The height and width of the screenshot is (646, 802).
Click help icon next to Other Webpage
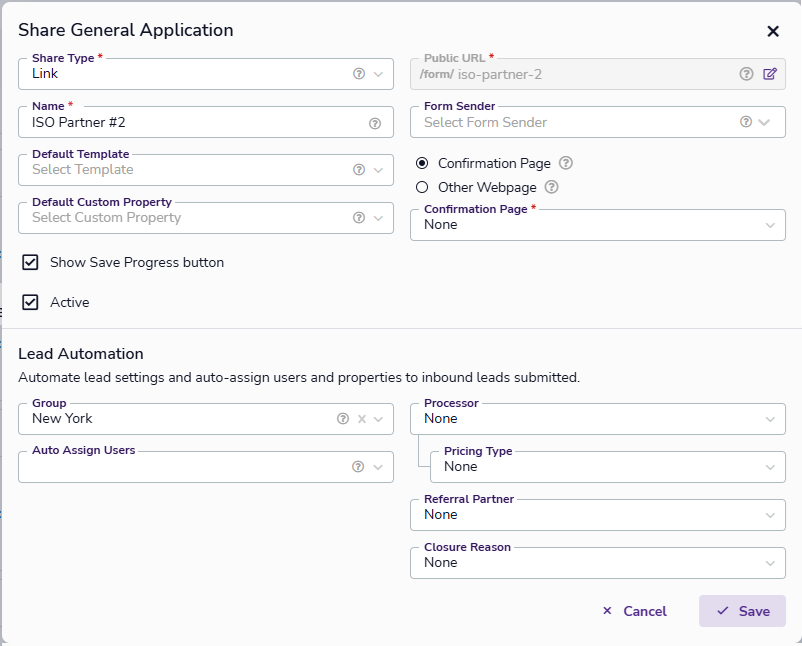point(551,187)
